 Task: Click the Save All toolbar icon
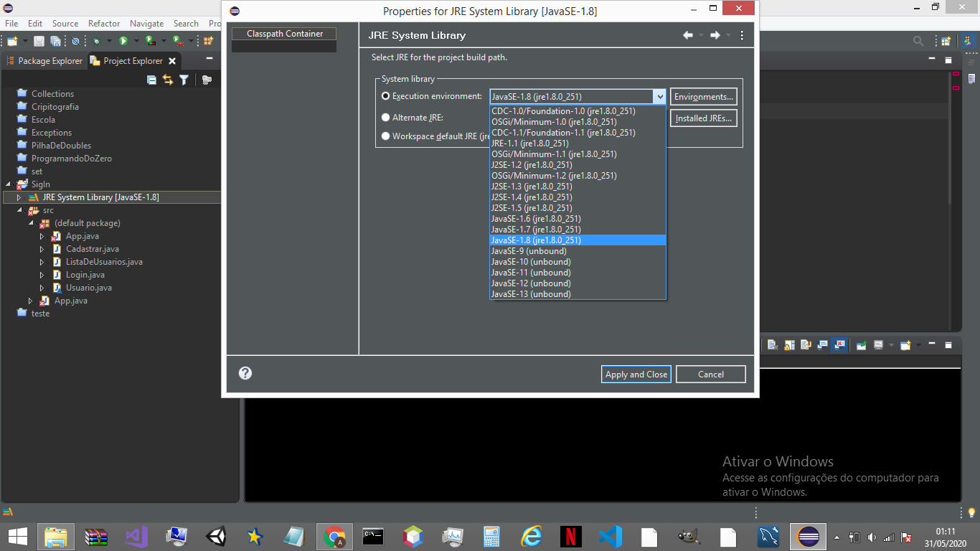55,41
